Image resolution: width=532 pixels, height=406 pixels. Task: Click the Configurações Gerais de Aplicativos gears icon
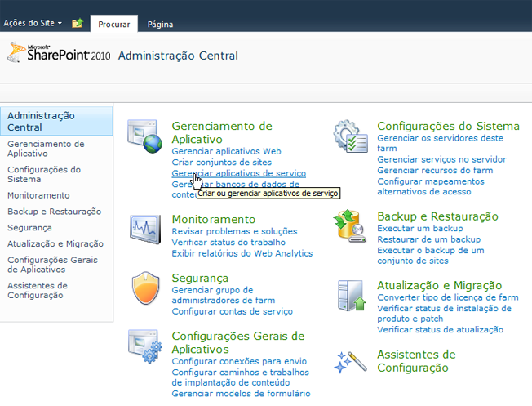point(145,346)
